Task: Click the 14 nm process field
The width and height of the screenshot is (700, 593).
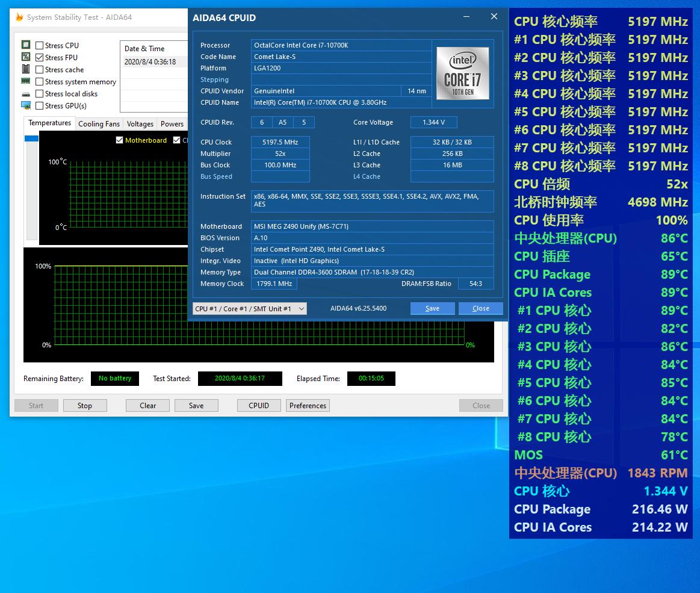Action: pyautogui.click(x=417, y=91)
